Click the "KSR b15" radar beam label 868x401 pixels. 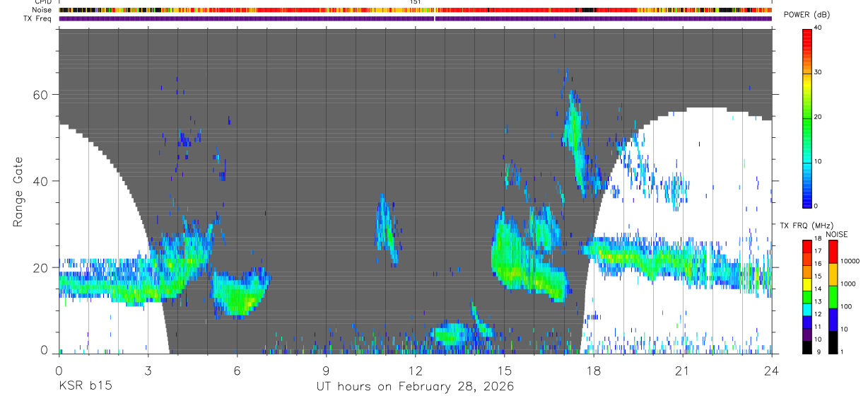click(85, 386)
